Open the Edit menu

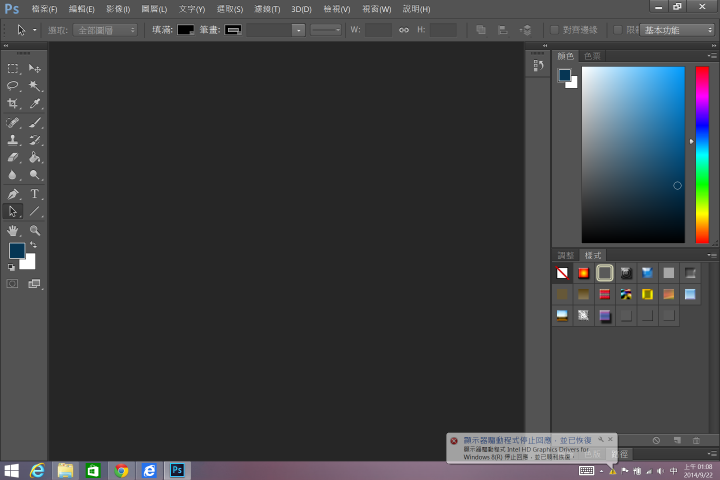point(81,9)
